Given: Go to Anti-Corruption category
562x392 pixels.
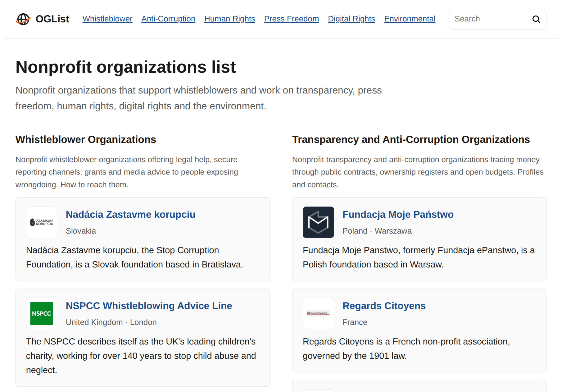Looking at the screenshot, I should 168,19.
